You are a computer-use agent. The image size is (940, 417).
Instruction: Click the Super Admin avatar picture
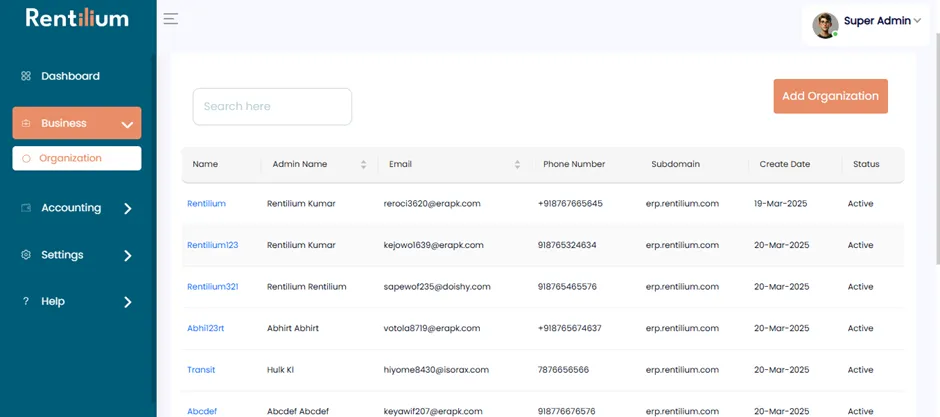coord(825,25)
